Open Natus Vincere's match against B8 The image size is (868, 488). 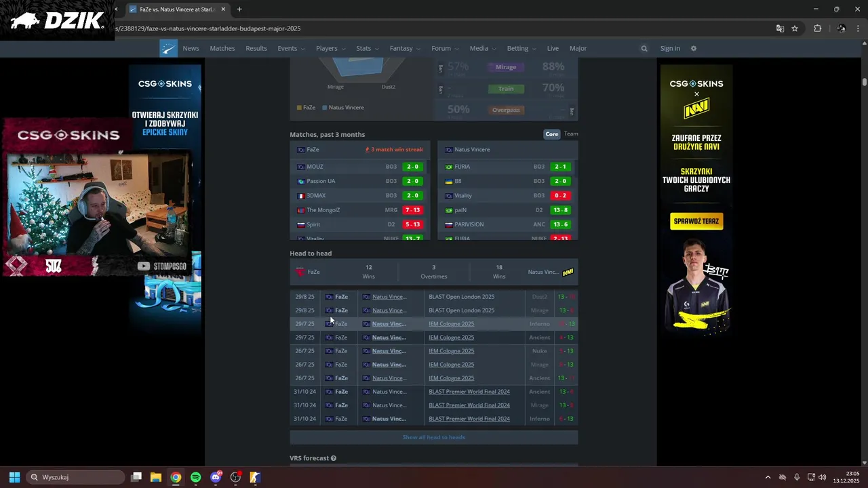point(508,181)
